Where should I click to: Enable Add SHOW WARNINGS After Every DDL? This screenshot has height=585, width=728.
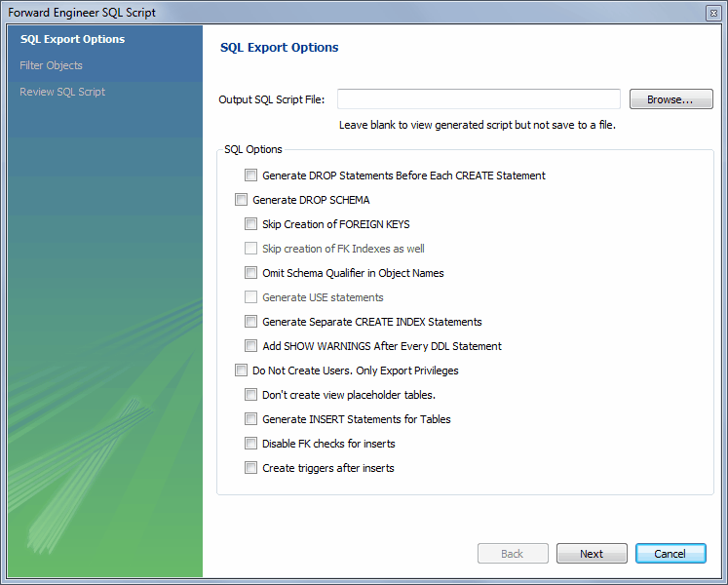click(251, 346)
